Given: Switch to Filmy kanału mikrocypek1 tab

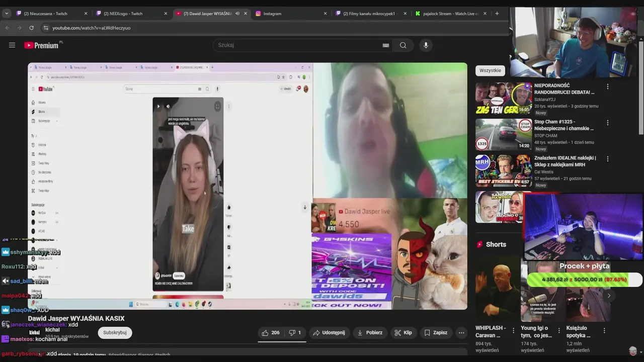Looking at the screenshot, I should point(371,14).
